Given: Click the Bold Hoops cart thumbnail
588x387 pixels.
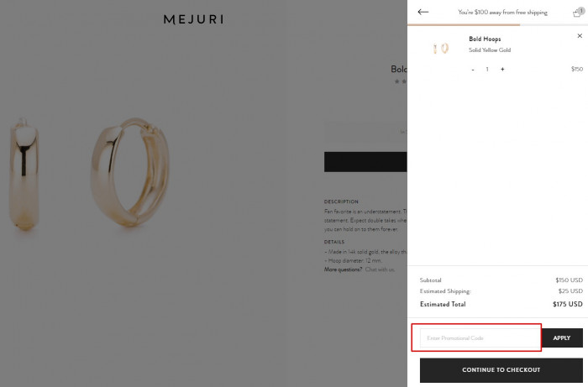Looking at the screenshot, I should click(440, 49).
